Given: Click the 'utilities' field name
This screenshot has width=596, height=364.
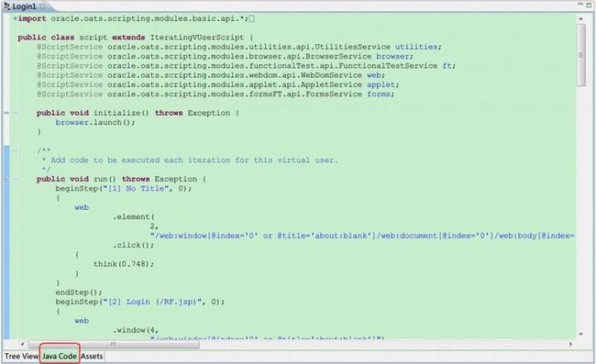Looking at the screenshot, I should point(416,47).
